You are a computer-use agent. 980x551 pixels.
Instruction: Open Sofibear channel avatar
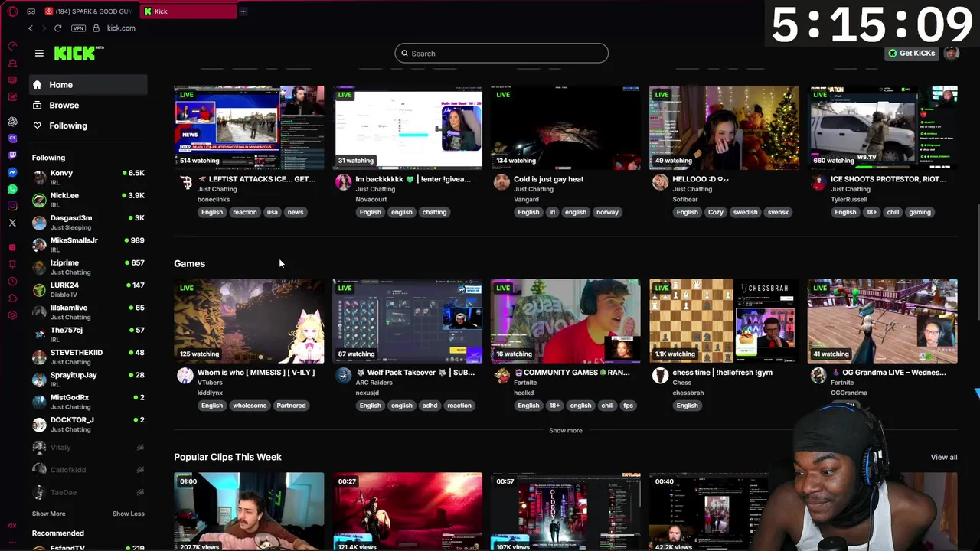click(660, 182)
